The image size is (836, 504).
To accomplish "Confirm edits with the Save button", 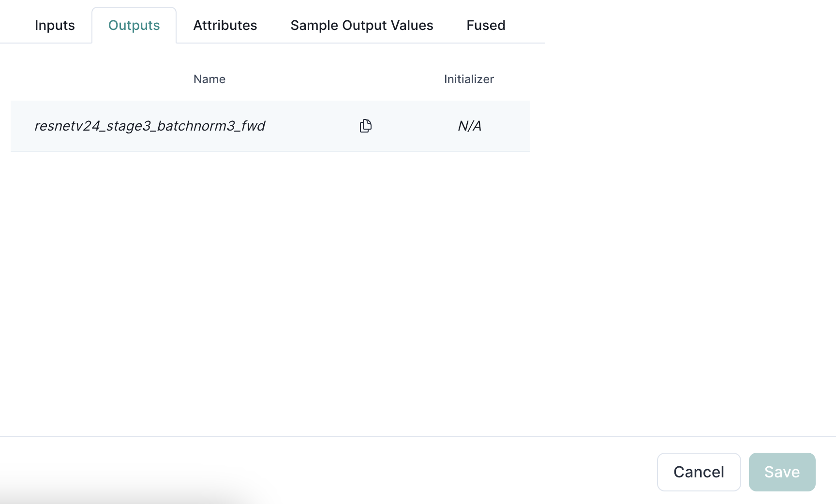I will click(782, 472).
